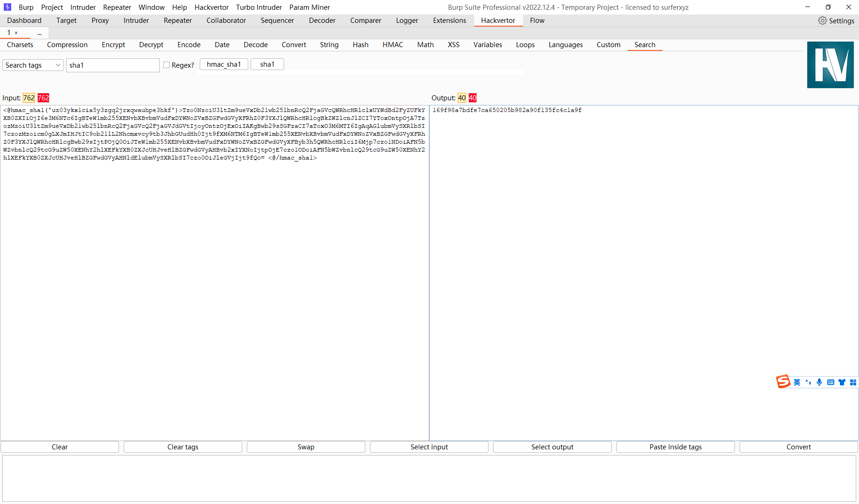Click inside the Input text area

click(x=215, y=273)
